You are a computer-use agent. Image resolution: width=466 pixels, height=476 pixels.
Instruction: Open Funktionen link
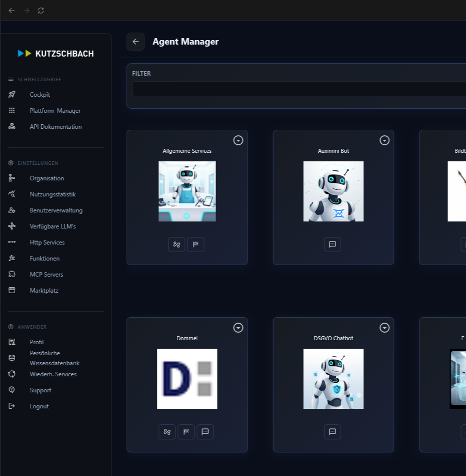[45, 259]
